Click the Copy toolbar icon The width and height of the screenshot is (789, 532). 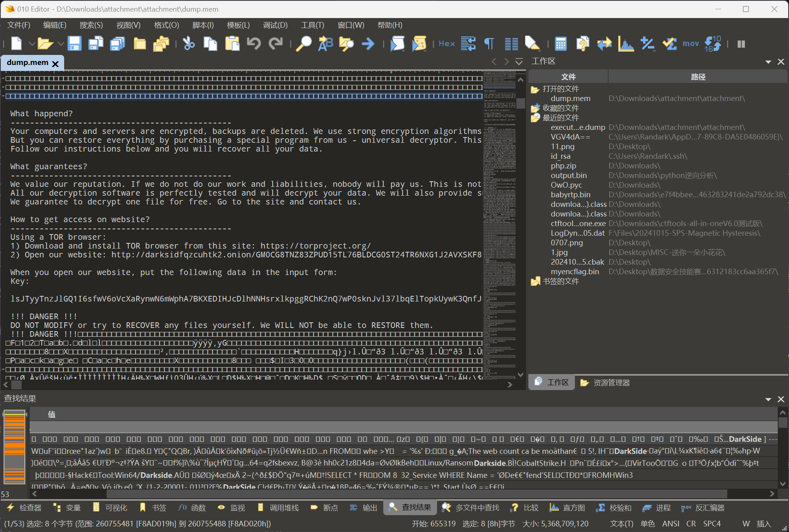click(210, 43)
